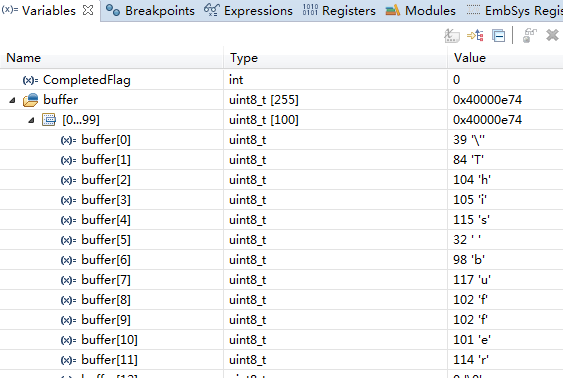Collapse the [0...99] range node

(x=32, y=120)
